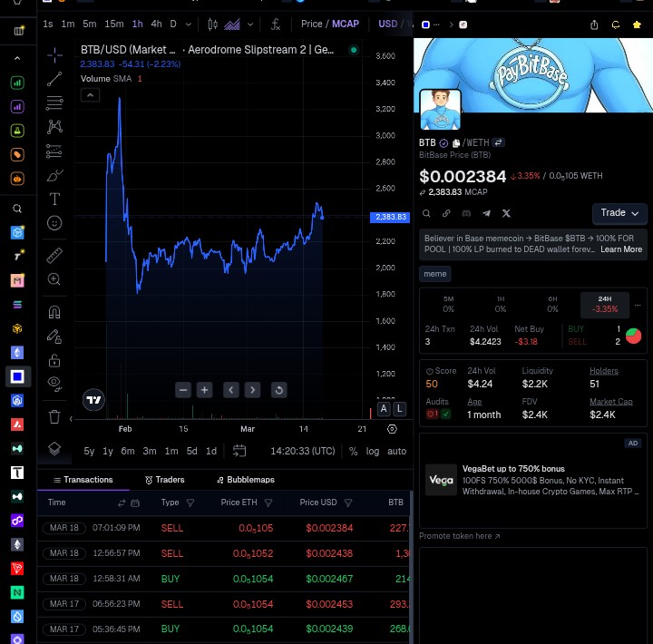Viewport: 653px width, 644px height.
Task: Collapse the sidebar chain list chevron
Action: (x=17, y=58)
